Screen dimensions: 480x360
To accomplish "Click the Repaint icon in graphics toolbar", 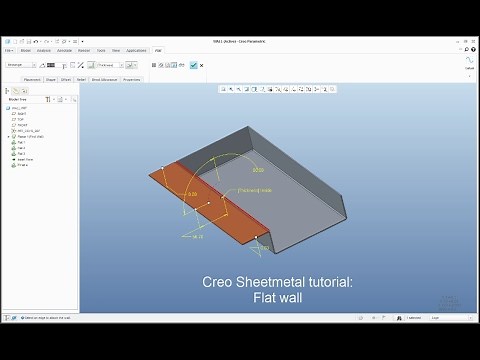I will 247,89.
